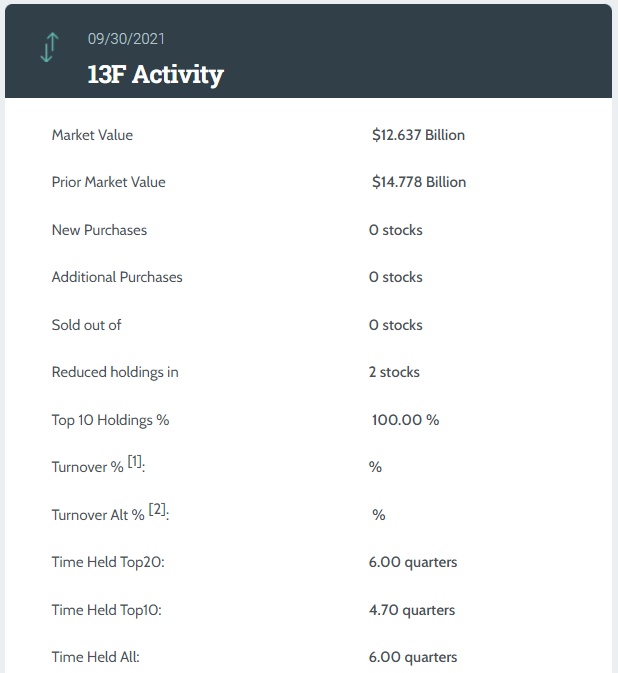Click the New Purchases label
This screenshot has height=673, width=618.
click(99, 230)
